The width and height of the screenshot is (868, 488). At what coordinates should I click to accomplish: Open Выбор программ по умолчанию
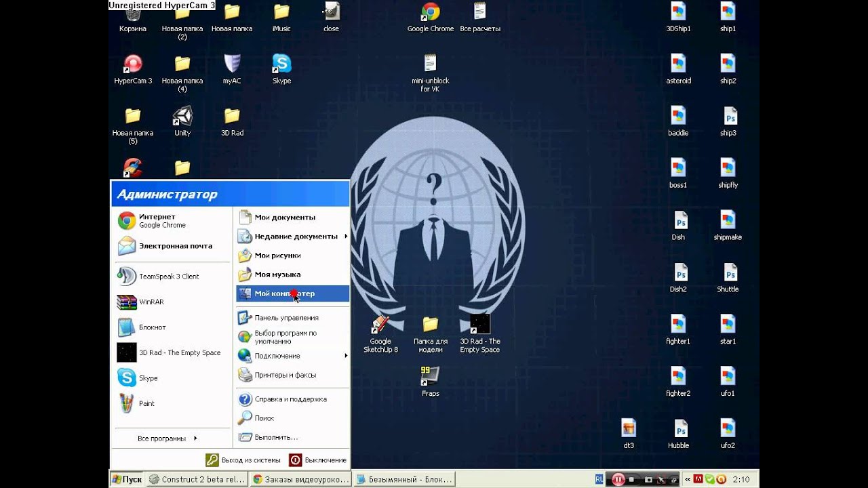click(292, 337)
